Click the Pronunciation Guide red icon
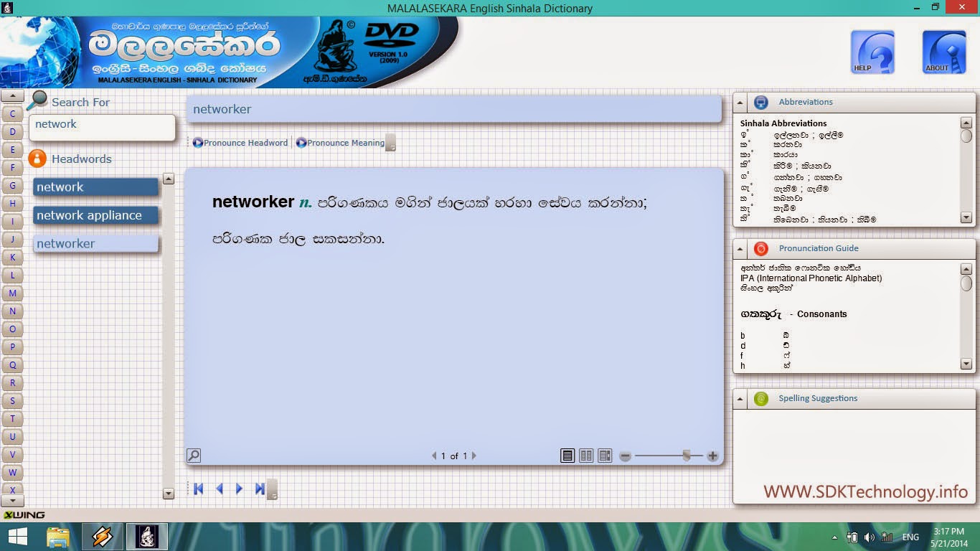The height and width of the screenshot is (551, 980). click(761, 248)
